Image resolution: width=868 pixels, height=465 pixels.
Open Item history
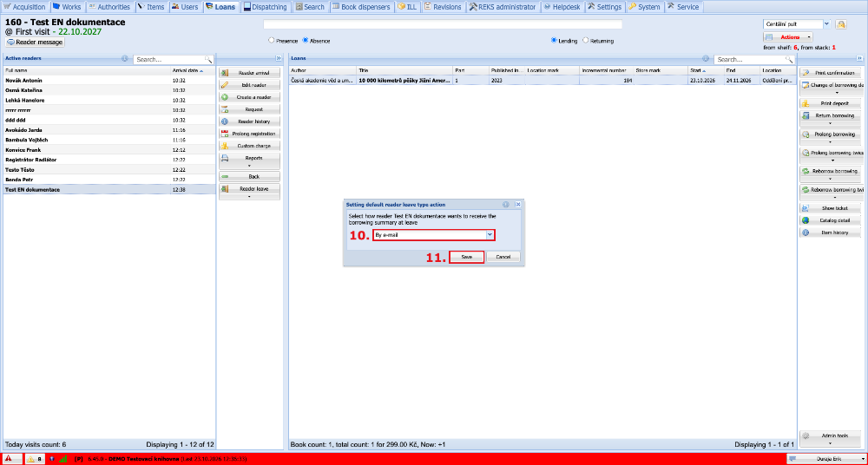[831, 232]
